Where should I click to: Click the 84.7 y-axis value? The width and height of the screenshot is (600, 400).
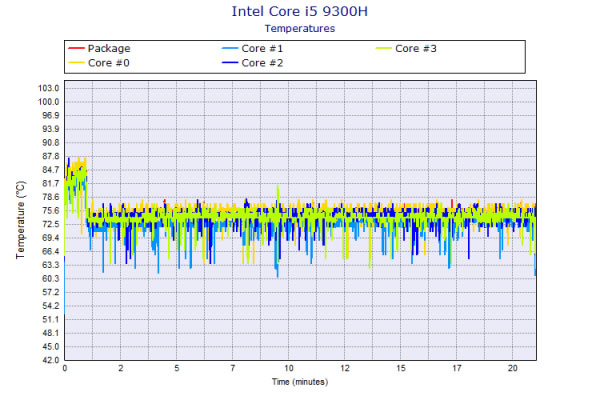pyautogui.click(x=51, y=170)
